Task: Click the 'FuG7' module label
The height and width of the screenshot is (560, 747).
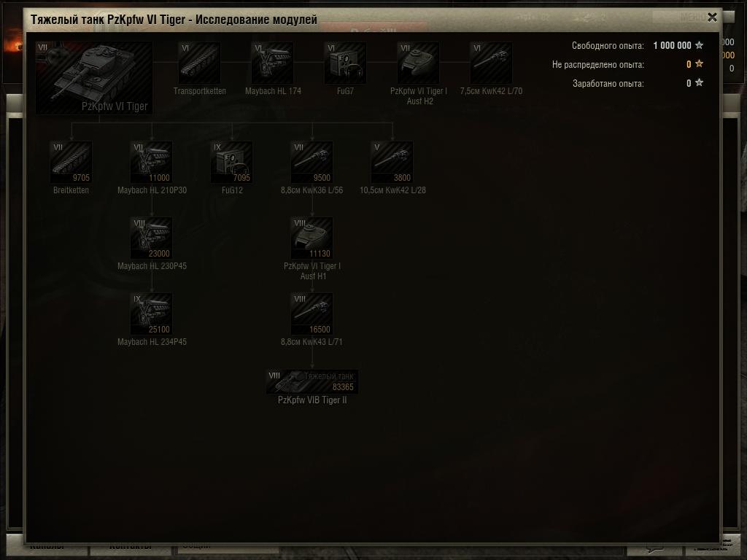Action: 345,91
